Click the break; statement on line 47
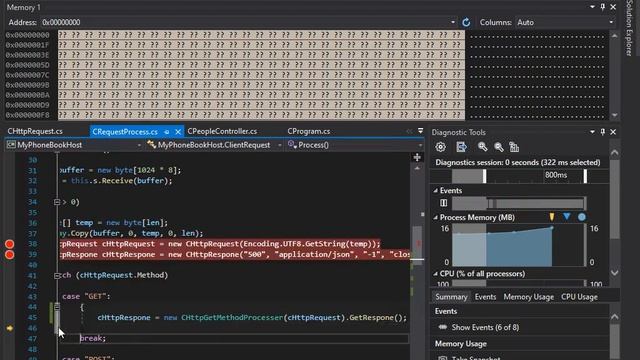 (93, 338)
